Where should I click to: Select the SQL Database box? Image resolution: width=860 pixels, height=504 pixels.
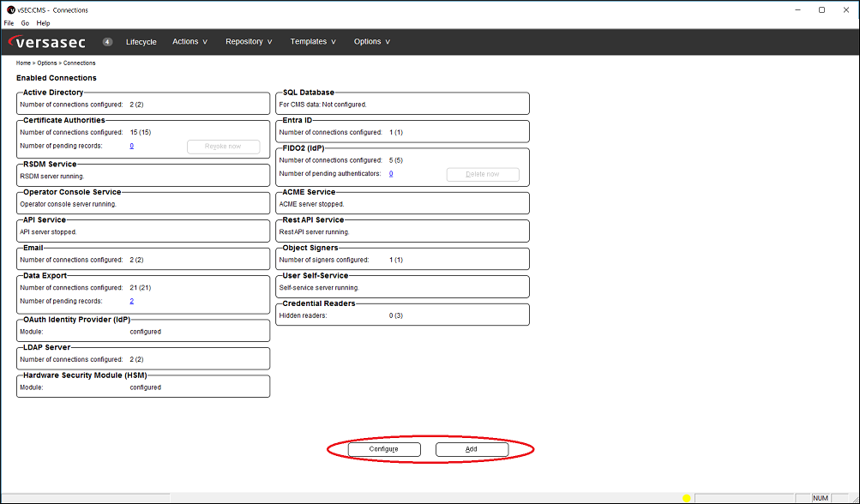point(403,101)
